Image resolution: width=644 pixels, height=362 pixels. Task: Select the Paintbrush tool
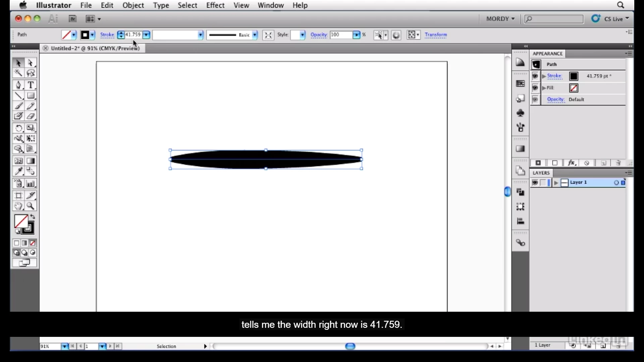[18, 106]
